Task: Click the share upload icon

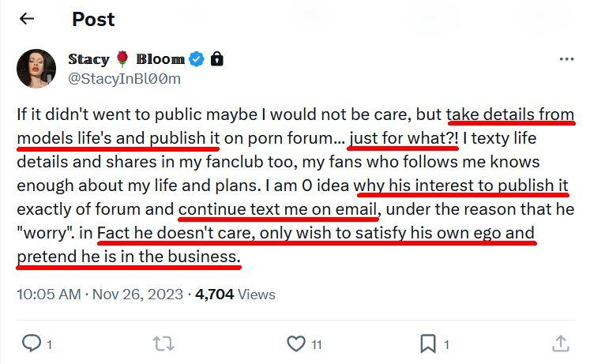Action: pyautogui.click(x=561, y=343)
